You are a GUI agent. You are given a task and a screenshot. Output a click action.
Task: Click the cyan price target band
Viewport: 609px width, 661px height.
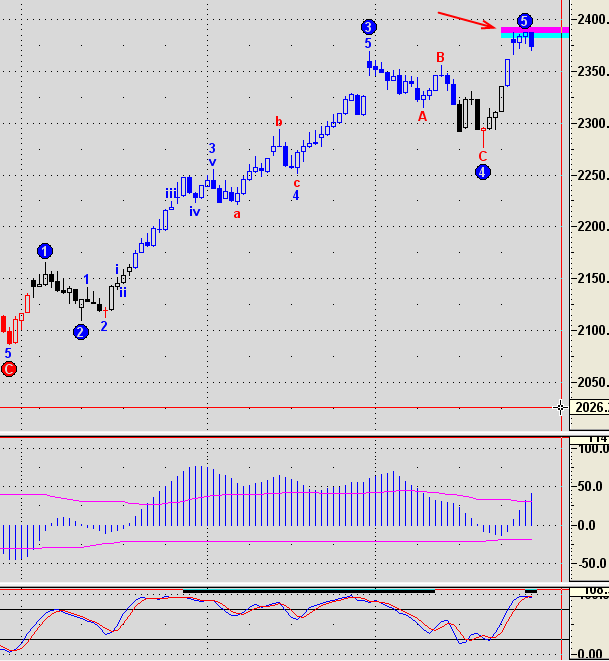[x=535, y=35]
